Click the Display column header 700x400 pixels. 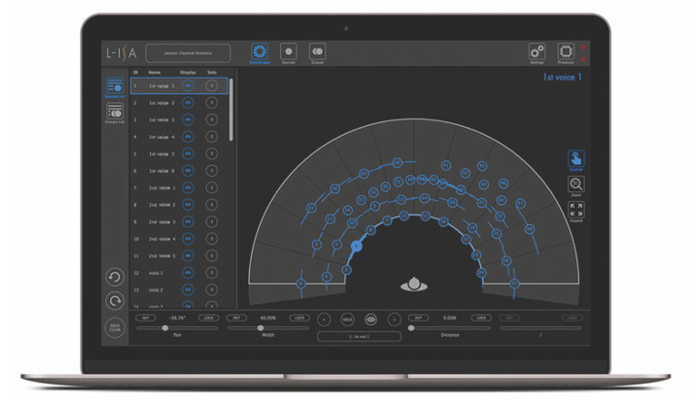click(x=188, y=72)
